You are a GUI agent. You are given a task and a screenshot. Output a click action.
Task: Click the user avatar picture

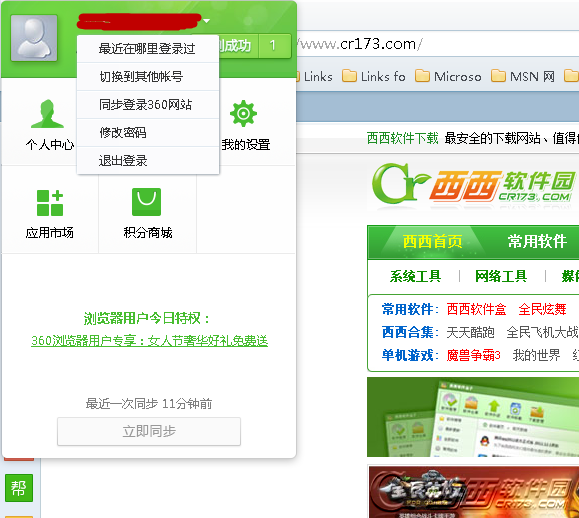click(34, 38)
